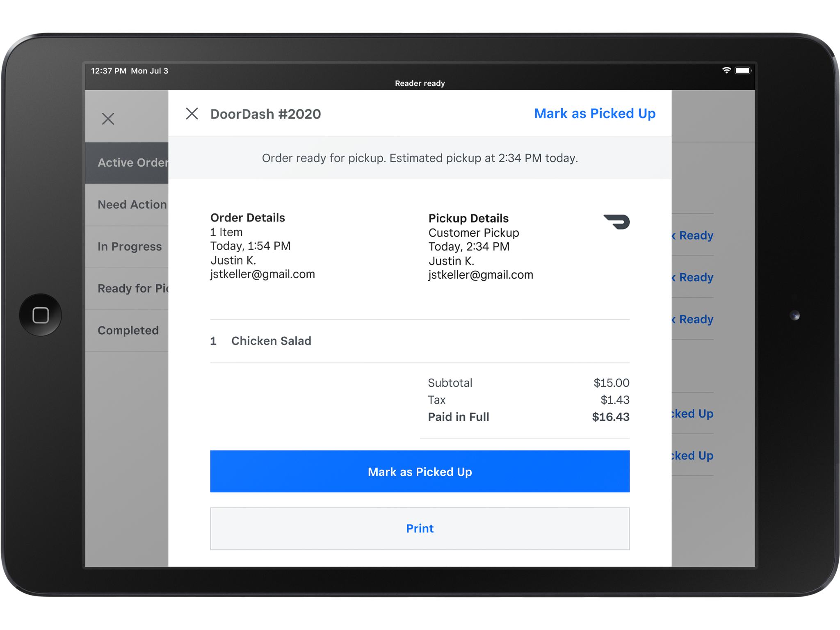This screenshot has height=630, width=840.
Task: Open the Active Orders tab
Action: [127, 163]
